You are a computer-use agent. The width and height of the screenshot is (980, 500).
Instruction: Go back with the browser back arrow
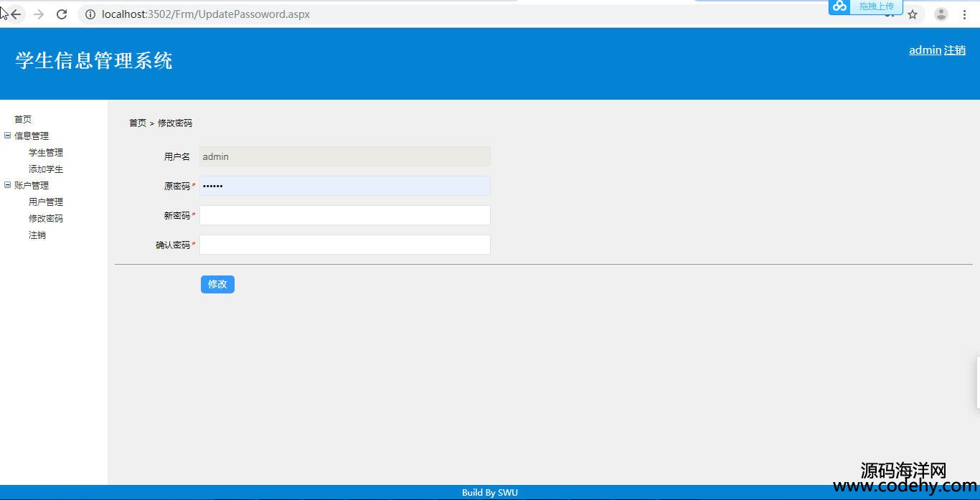click(16, 14)
